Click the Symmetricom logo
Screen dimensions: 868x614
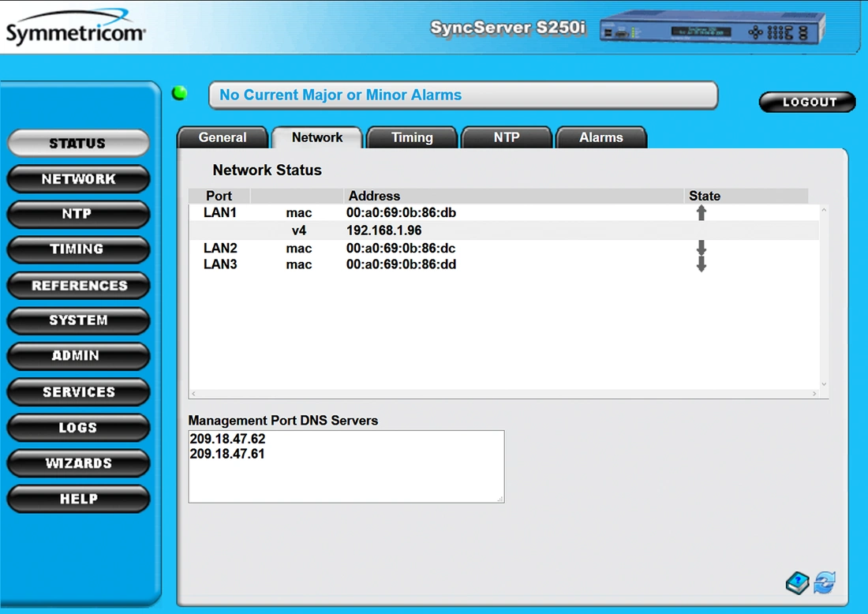coord(75,28)
